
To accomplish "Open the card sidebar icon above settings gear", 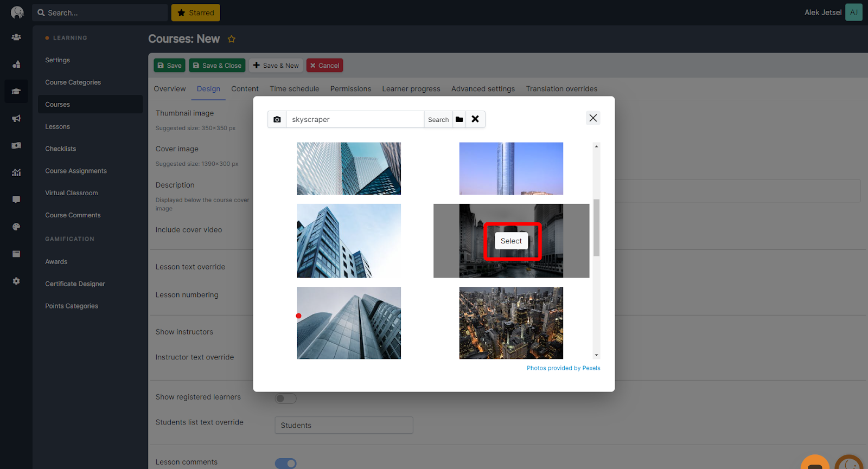I will coord(16,254).
